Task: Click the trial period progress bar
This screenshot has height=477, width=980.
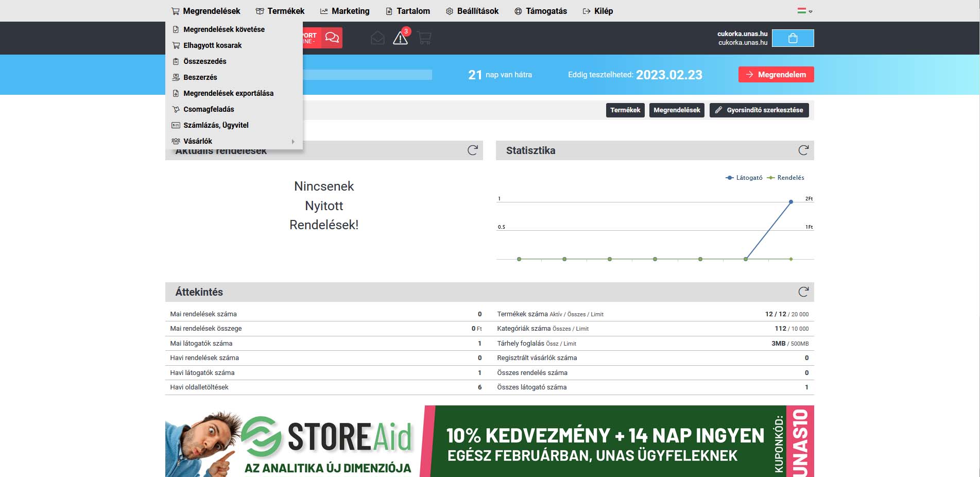Action: coord(367,75)
